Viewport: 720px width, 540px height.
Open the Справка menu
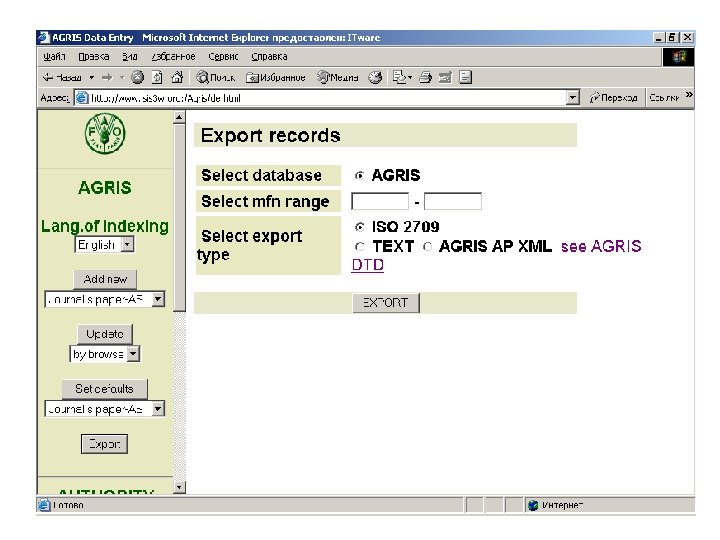pos(269,56)
